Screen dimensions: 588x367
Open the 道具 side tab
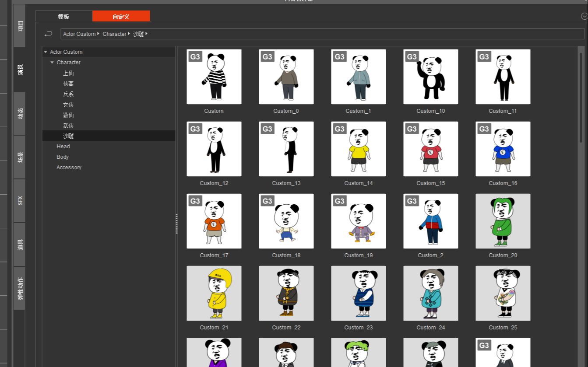coord(20,245)
